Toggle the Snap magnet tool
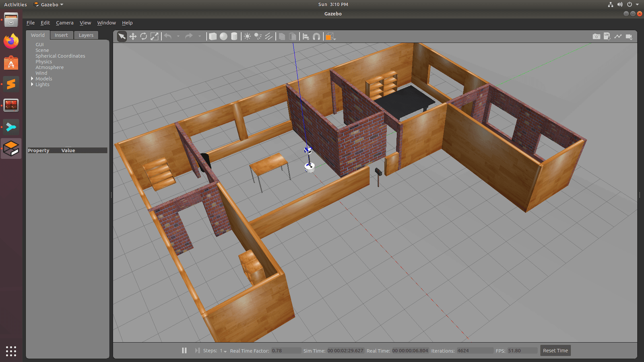 pyautogui.click(x=317, y=37)
